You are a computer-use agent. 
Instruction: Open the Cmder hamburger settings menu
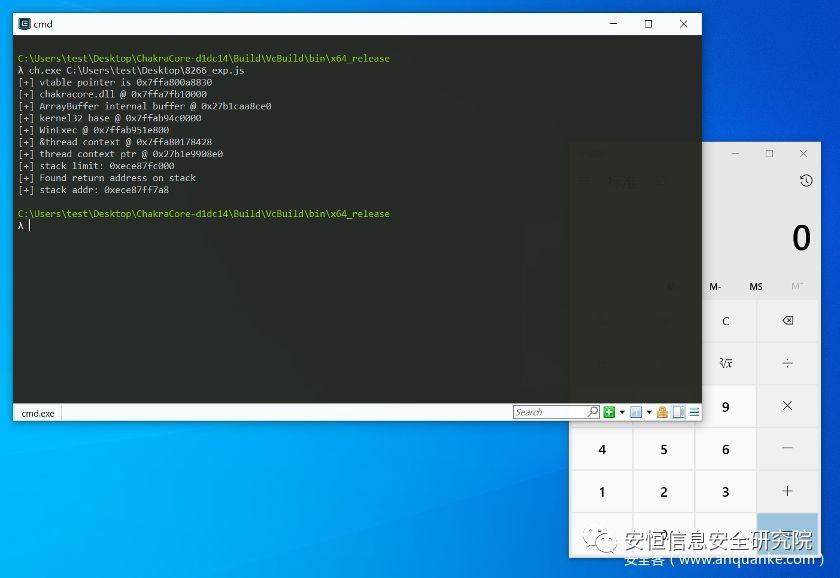pos(694,412)
